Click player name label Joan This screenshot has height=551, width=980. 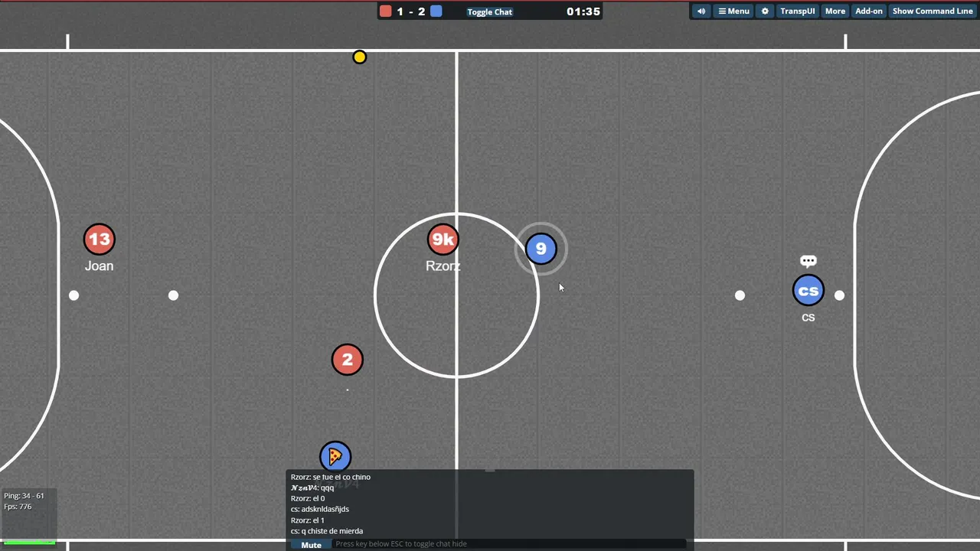tap(100, 266)
